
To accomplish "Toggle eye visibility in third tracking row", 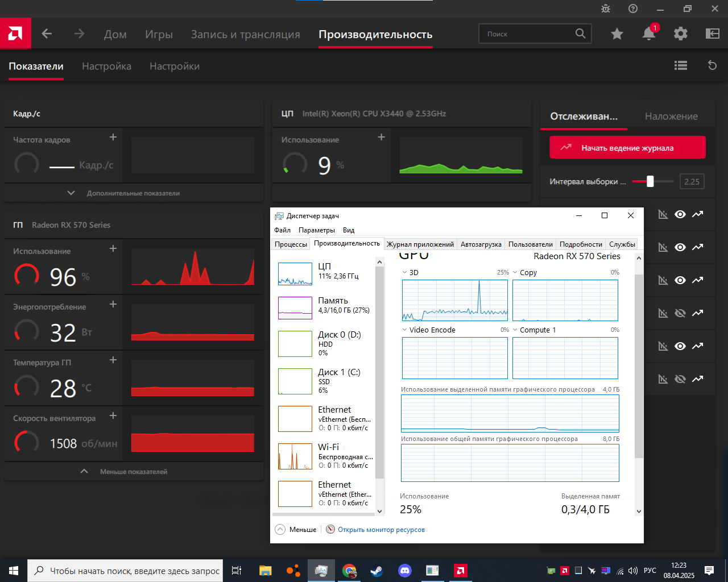I will click(680, 280).
